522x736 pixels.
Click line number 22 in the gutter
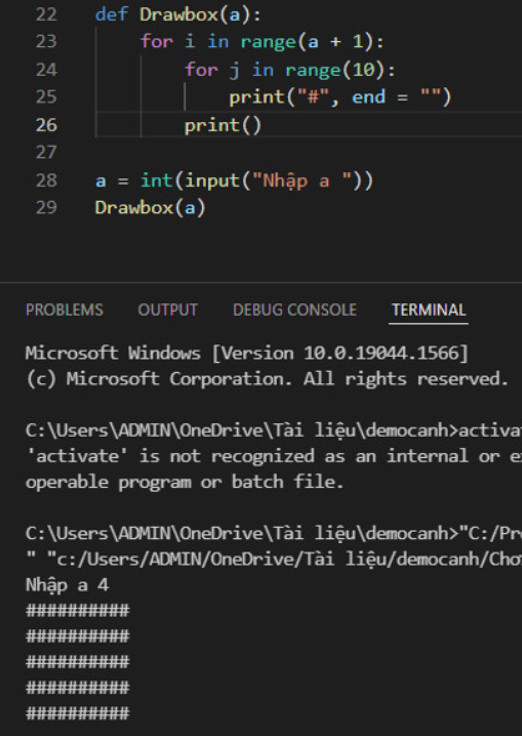tap(46, 15)
